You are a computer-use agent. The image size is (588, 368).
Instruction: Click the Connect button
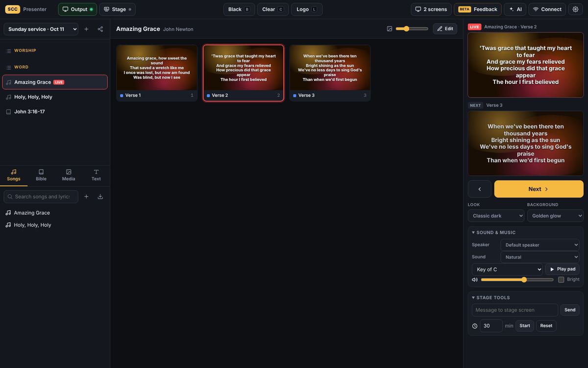coord(547,9)
